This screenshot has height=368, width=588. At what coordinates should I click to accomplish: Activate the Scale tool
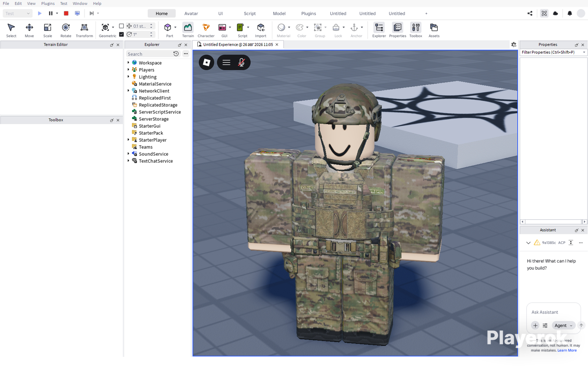(x=47, y=30)
